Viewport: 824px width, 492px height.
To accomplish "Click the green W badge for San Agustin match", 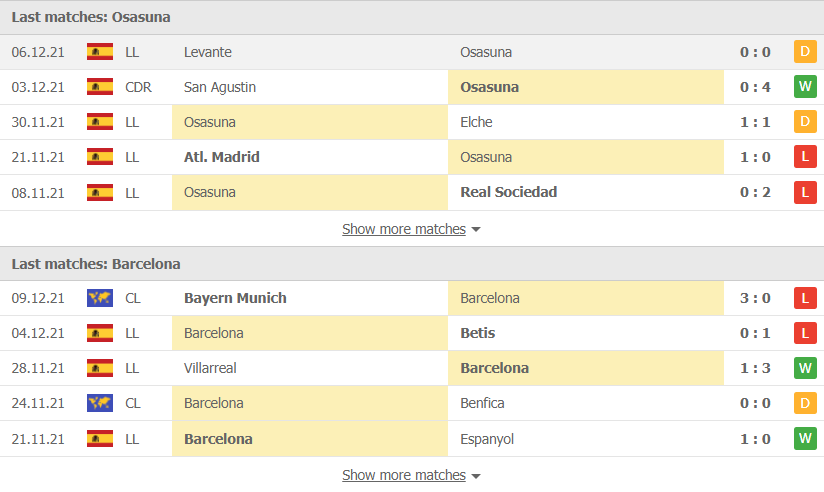I will coord(805,87).
